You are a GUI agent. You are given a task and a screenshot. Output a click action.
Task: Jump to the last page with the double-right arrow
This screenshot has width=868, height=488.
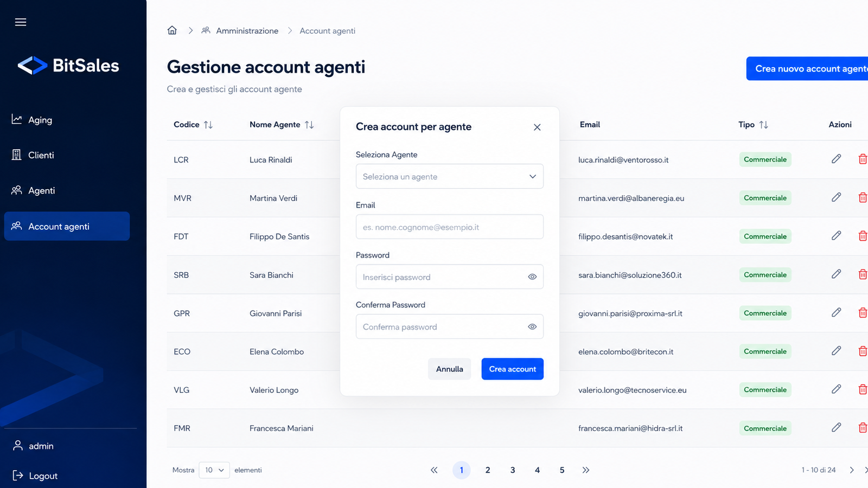tap(586, 470)
